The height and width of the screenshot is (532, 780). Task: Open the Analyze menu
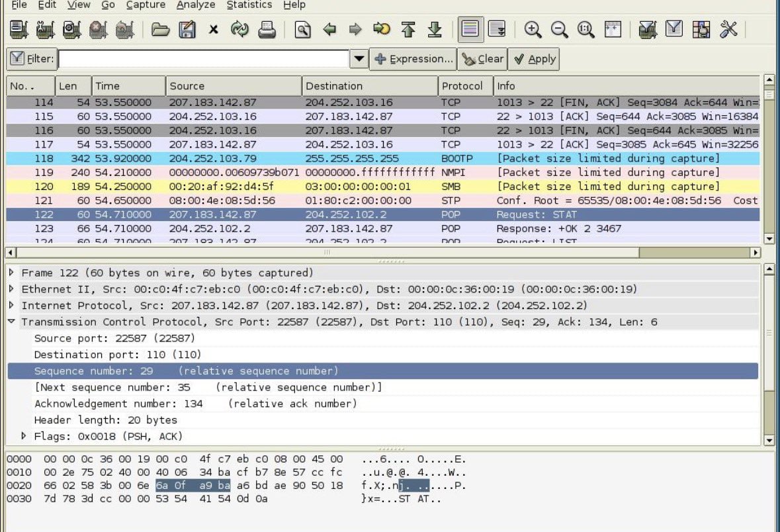[196, 5]
